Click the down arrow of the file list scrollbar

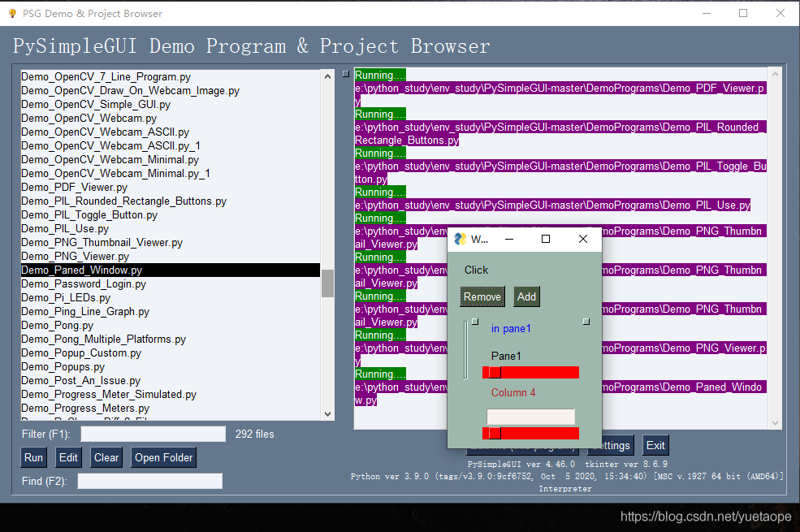[x=327, y=413]
